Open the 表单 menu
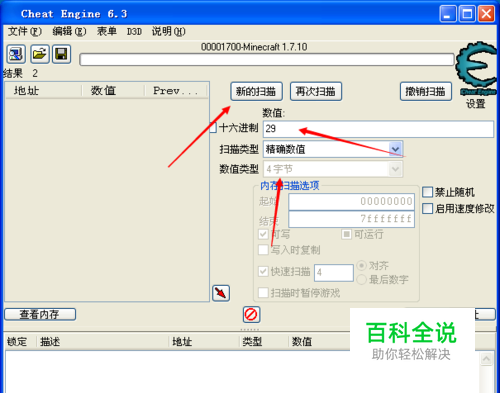 (x=107, y=32)
